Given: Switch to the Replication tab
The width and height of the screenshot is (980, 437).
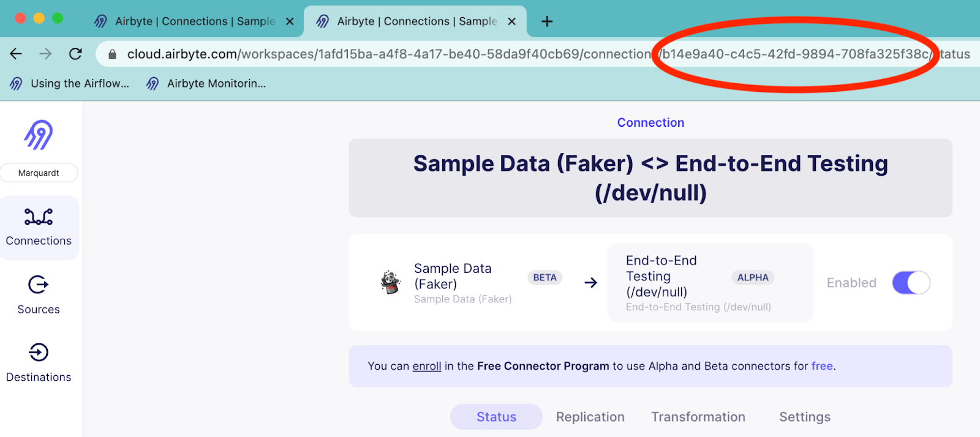Looking at the screenshot, I should (x=590, y=417).
